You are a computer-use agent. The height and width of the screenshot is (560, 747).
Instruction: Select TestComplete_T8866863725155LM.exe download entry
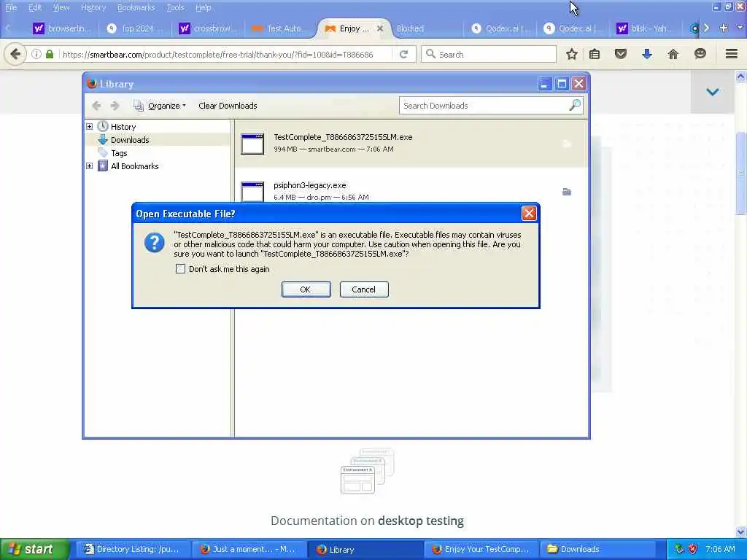click(411, 144)
